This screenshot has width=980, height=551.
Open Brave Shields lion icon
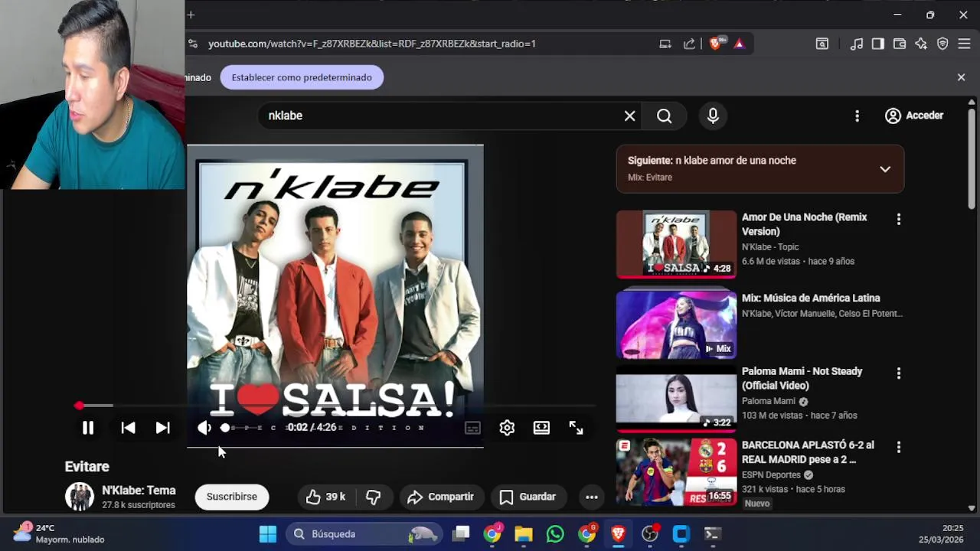pyautogui.click(x=715, y=44)
